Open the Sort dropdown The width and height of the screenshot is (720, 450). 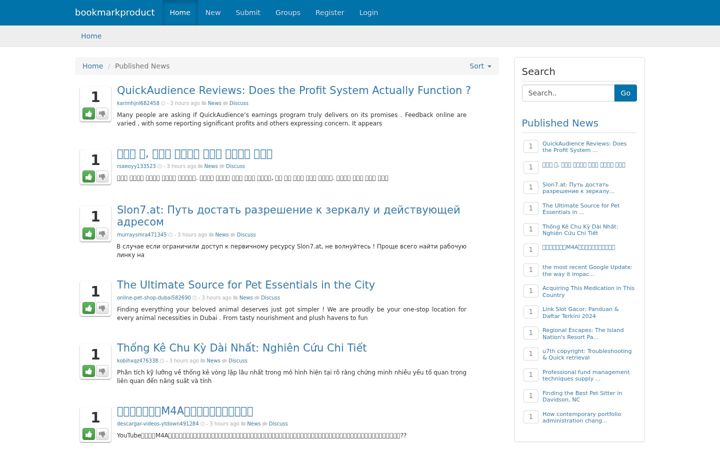[x=480, y=66]
